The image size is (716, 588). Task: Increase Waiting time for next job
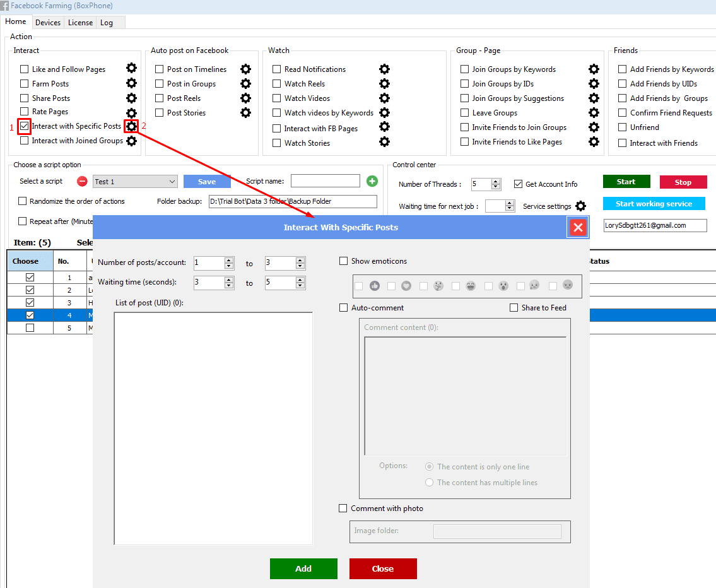[x=510, y=203]
